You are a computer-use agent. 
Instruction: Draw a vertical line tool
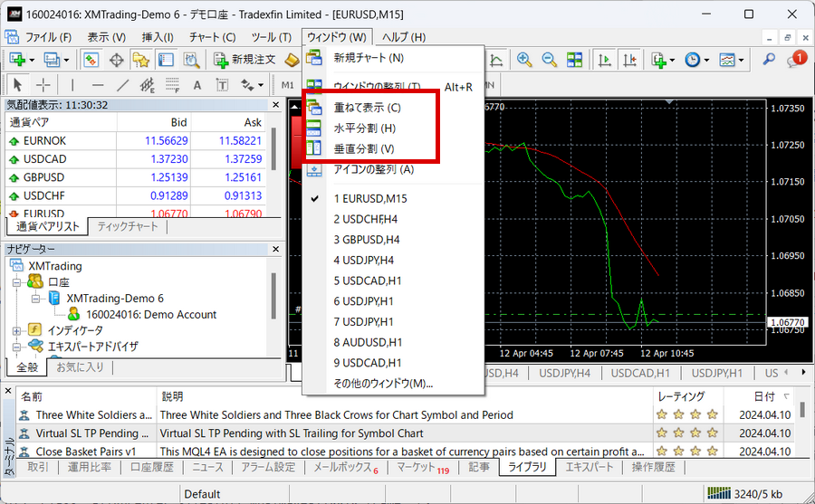(72, 84)
